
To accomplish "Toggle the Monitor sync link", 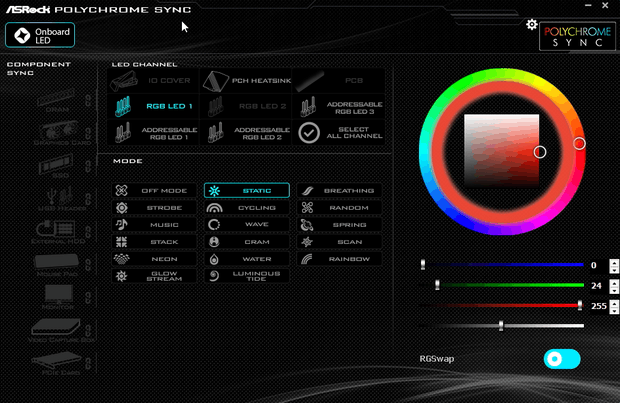I will (x=88, y=297).
